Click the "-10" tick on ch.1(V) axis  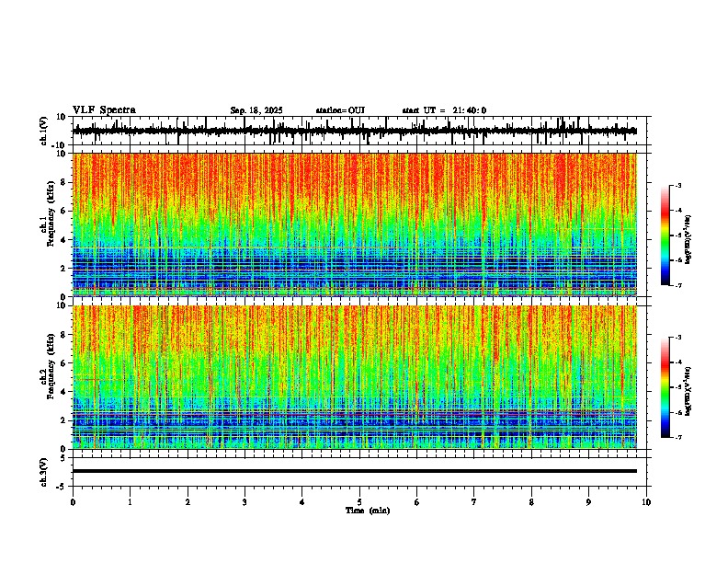60,145
